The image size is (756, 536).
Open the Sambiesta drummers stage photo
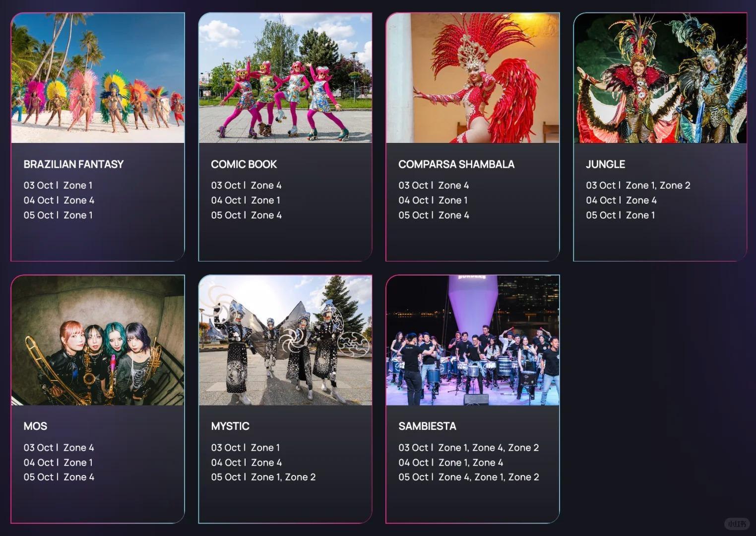click(473, 340)
